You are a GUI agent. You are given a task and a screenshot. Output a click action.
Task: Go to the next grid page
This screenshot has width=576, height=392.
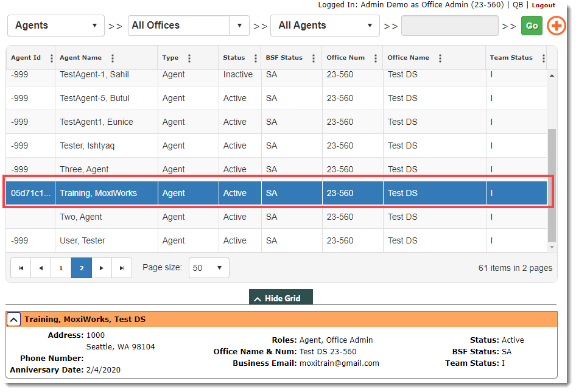(x=102, y=268)
